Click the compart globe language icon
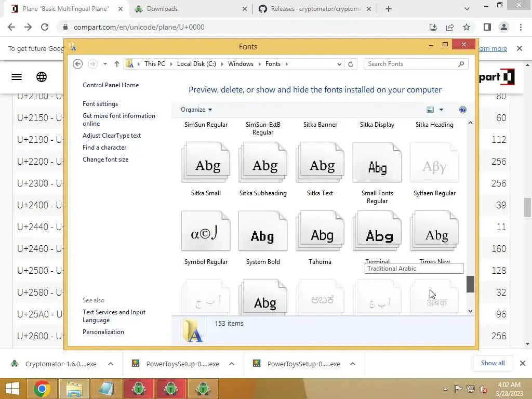532x399 pixels. (42, 77)
